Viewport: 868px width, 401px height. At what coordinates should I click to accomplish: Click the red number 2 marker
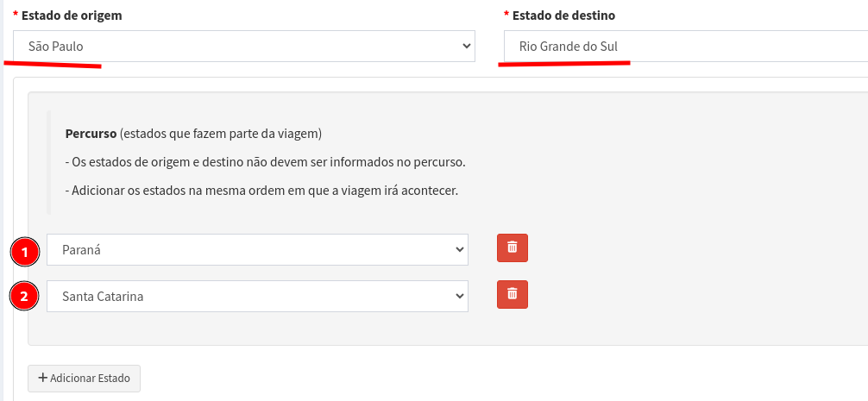(x=25, y=298)
